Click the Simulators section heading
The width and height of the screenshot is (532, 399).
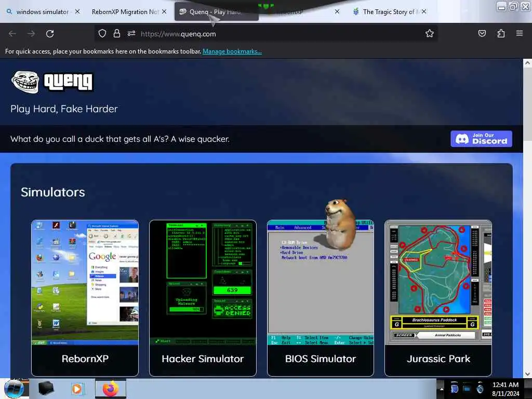click(53, 192)
